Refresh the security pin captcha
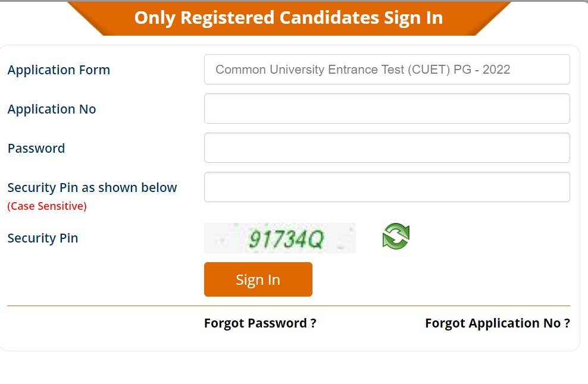Viewport: 588px width, 384px height. click(396, 237)
